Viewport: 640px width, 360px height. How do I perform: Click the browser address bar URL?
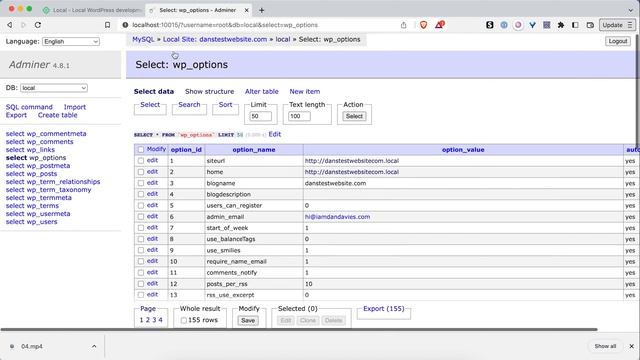(x=225, y=25)
